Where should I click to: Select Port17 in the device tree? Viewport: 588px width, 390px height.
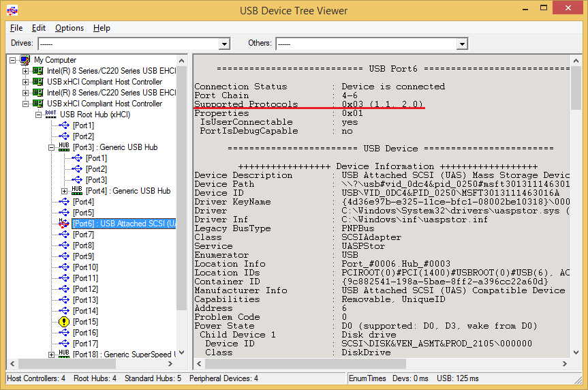tap(85, 344)
